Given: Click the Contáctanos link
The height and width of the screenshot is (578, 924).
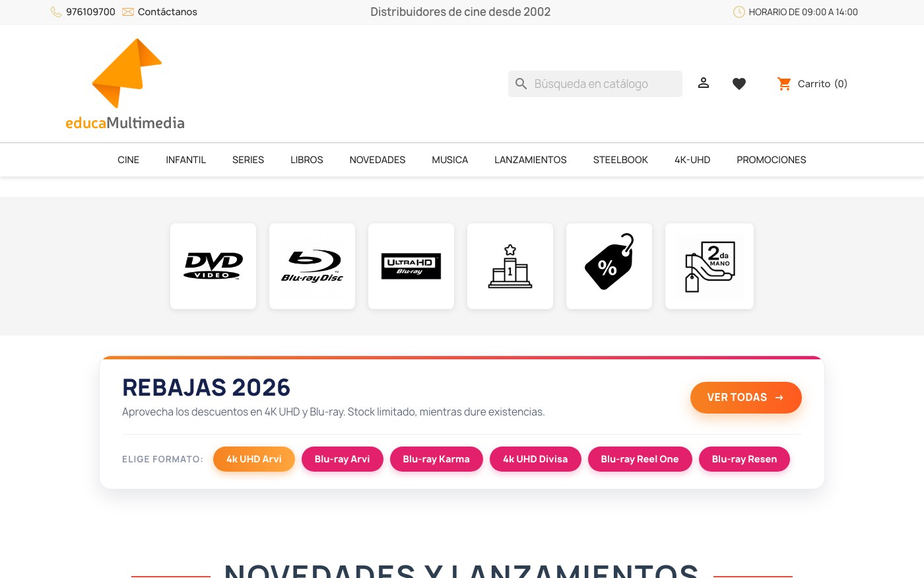Looking at the screenshot, I should [168, 12].
